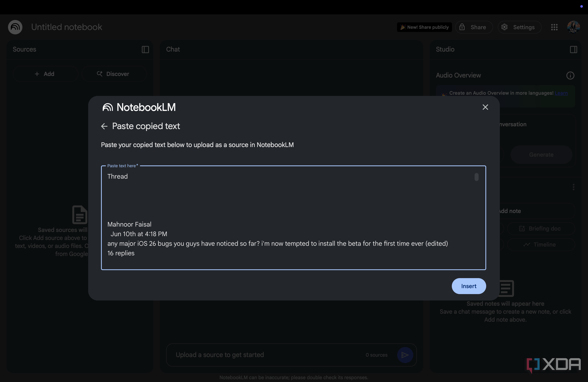Screen dimensions: 588x382
Task: Click the NotebookLM logo in the dialog header
Action: pyautogui.click(x=139, y=107)
